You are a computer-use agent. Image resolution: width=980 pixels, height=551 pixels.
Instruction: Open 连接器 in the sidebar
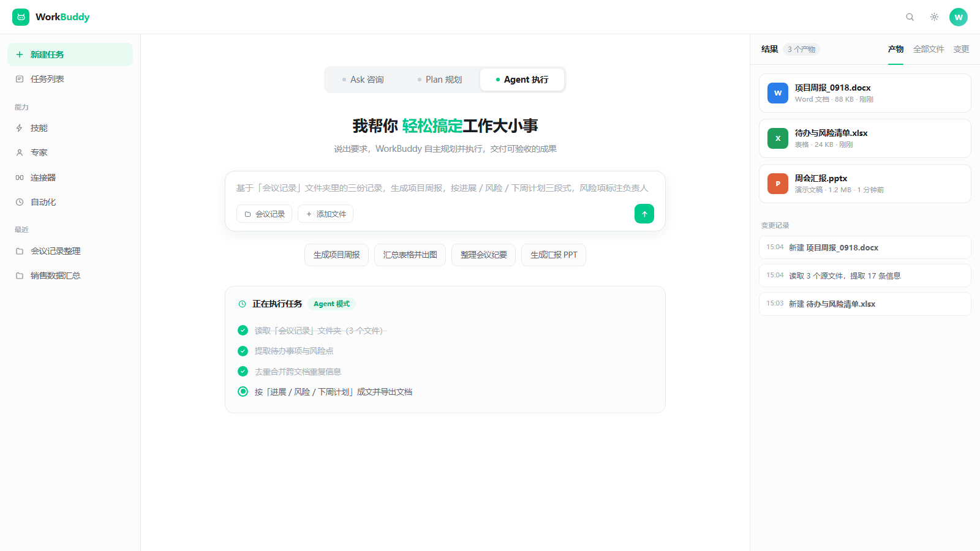click(x=70, y=178)
